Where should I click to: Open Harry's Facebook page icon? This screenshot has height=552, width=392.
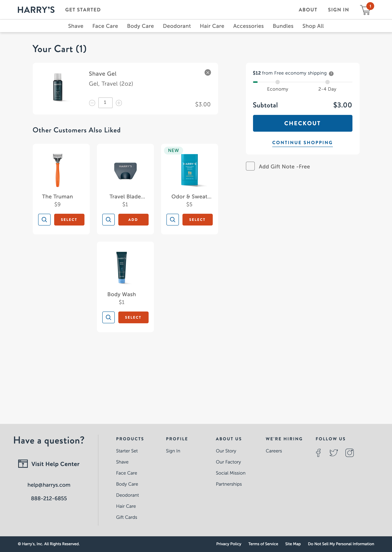[318, 453]
